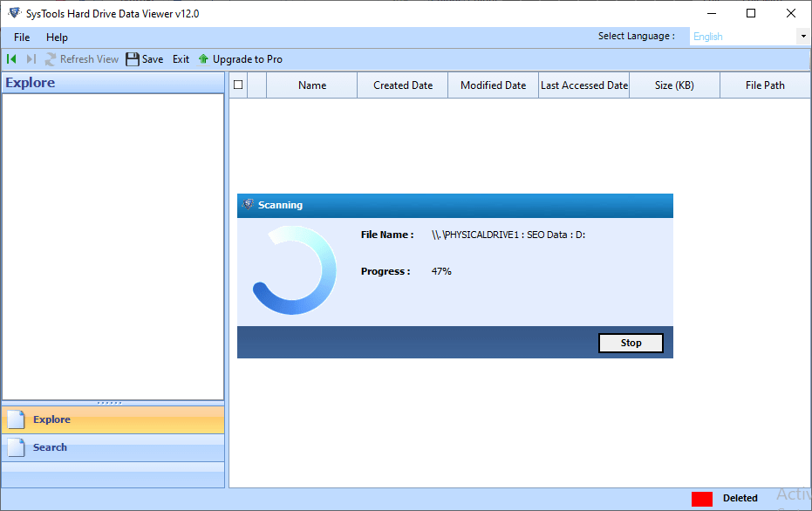Click the Explore tab page icon
Viewport: 812px width, 511px height.
(17, 419)
